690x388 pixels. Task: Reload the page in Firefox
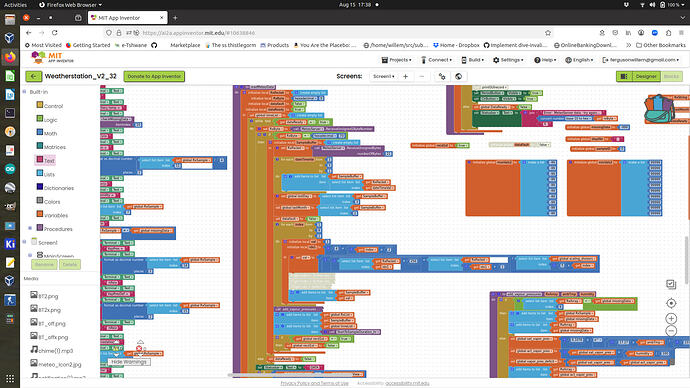click(55, 33)
